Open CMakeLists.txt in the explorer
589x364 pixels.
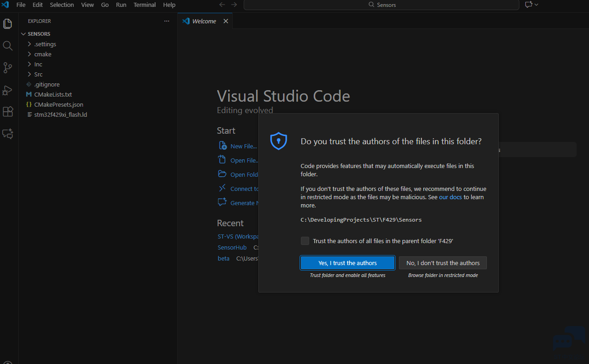pos(53,95)
